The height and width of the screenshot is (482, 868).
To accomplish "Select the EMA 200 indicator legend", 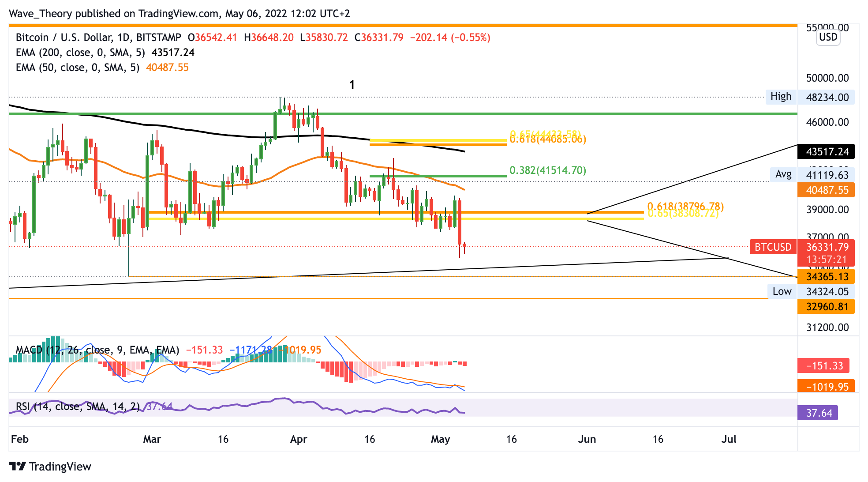I will (80, 53).
